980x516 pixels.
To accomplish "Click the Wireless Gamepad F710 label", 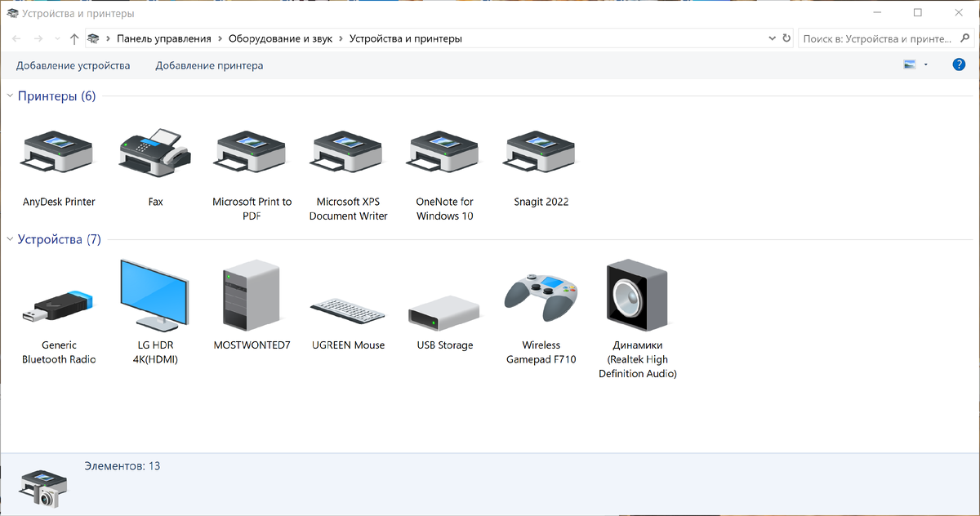I will [541, 352].
